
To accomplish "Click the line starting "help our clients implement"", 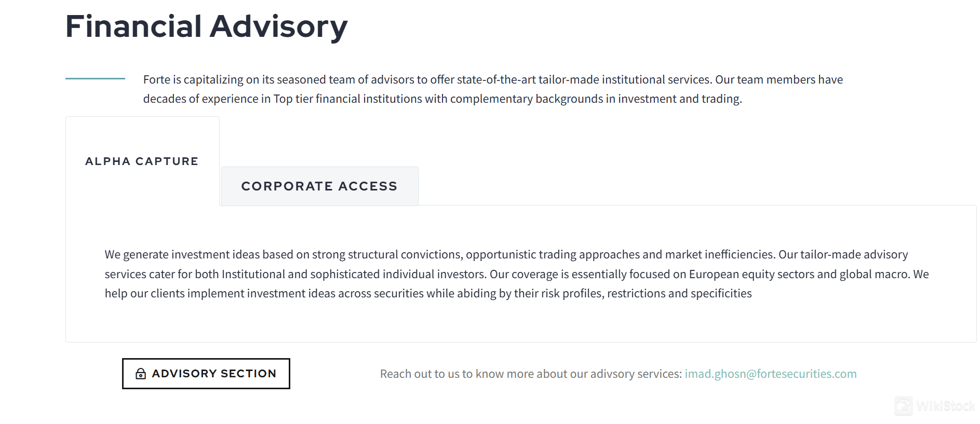I will [428, 293].
